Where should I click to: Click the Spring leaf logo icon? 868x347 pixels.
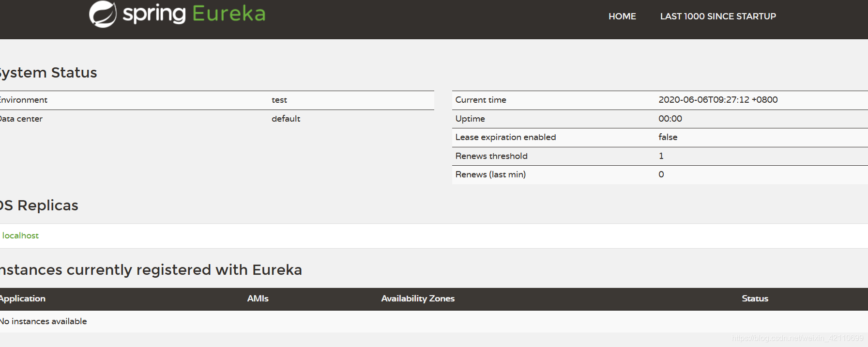coord(103,14)
